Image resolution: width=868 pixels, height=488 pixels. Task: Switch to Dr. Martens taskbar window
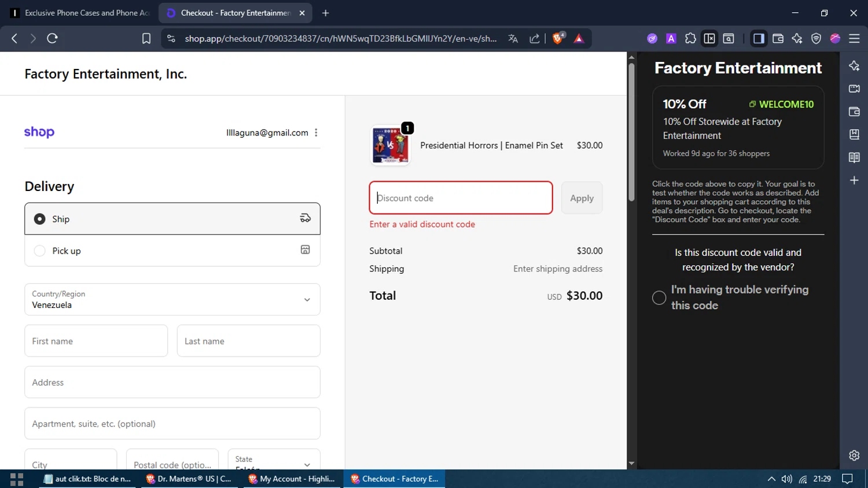pos(189,479)
